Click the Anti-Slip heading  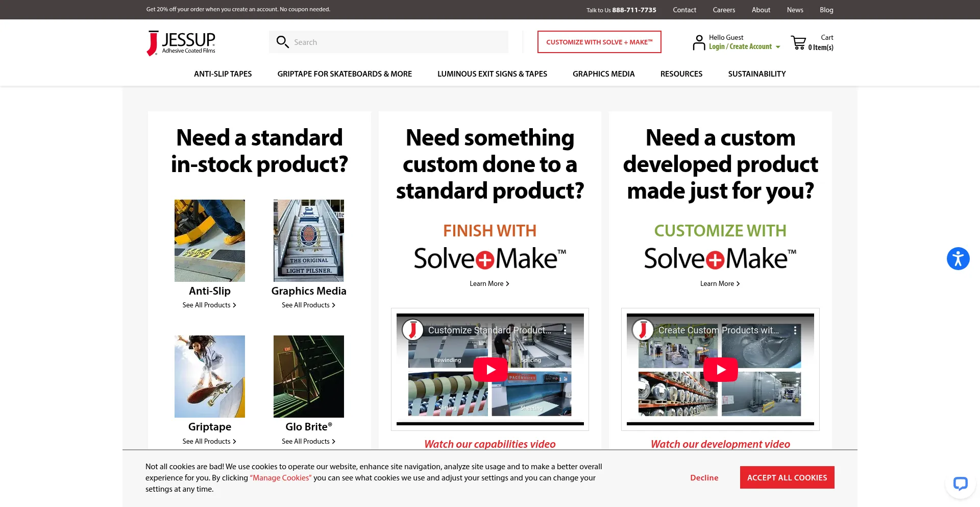209,291
